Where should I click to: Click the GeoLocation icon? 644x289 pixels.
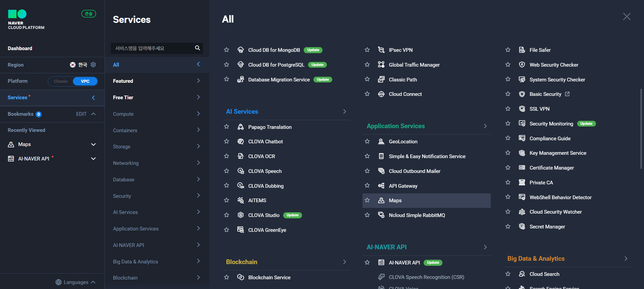381,142
